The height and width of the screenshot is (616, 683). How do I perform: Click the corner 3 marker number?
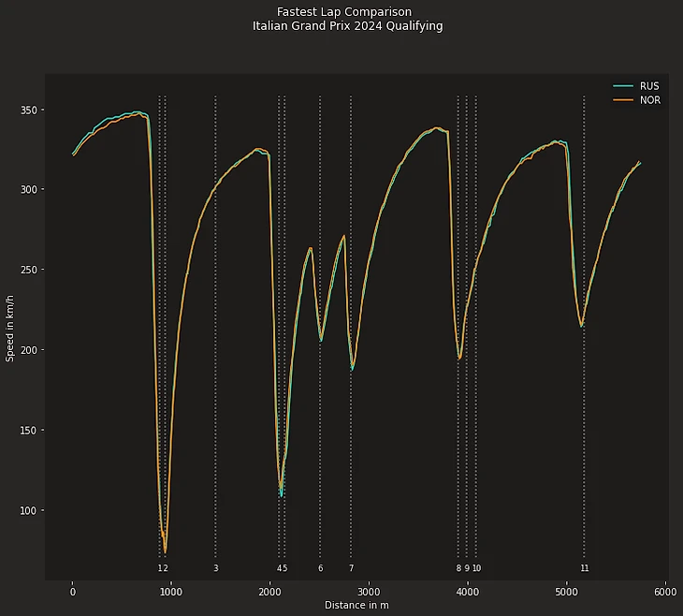(x=216, y=568)
